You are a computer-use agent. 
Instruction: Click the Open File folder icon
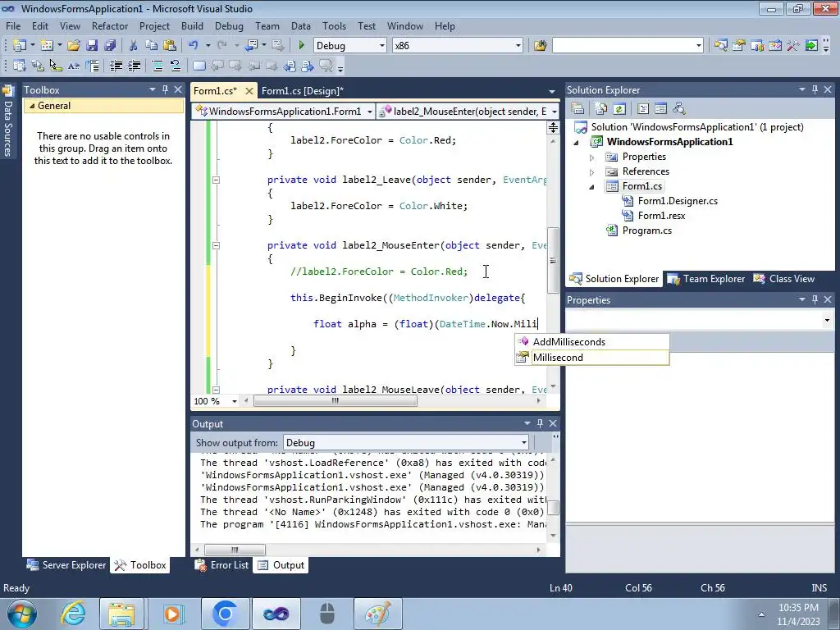pyautogui.click(x=73, y=46)
